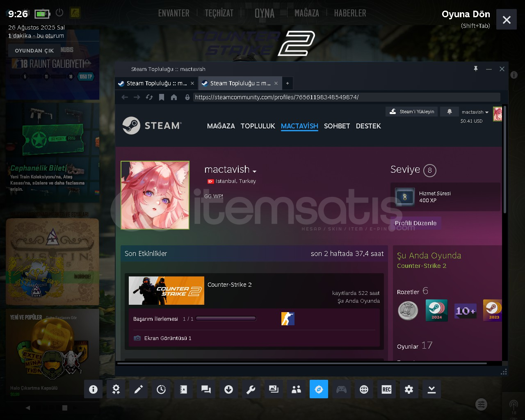Click the page vertical scrollbar

505,160
